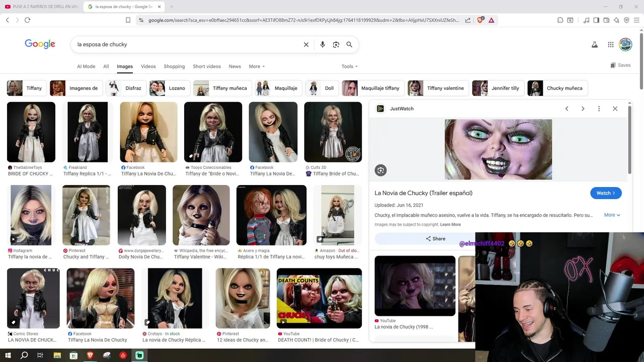Open File Explorer from the taskbar
The height and width of the screenshot is (362, 644).
[x=57, y=355]
